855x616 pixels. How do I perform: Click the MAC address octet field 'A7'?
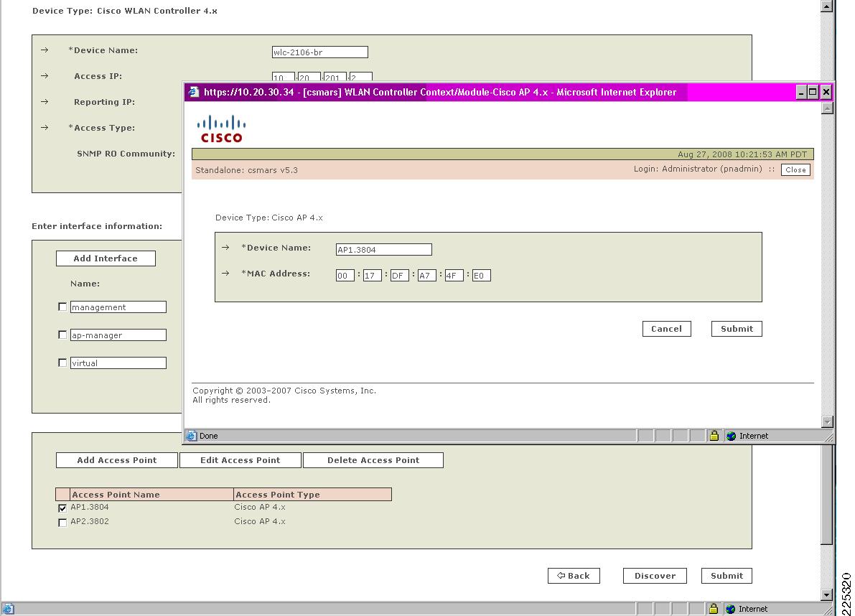427,275
